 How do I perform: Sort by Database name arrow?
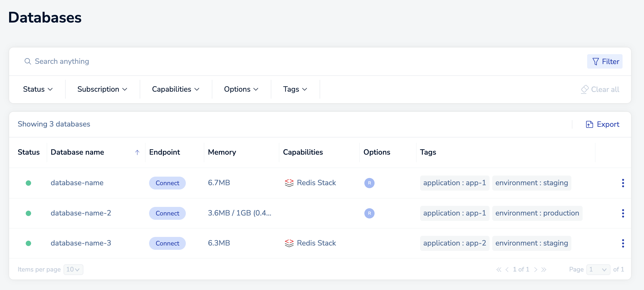tap(137, 153)
